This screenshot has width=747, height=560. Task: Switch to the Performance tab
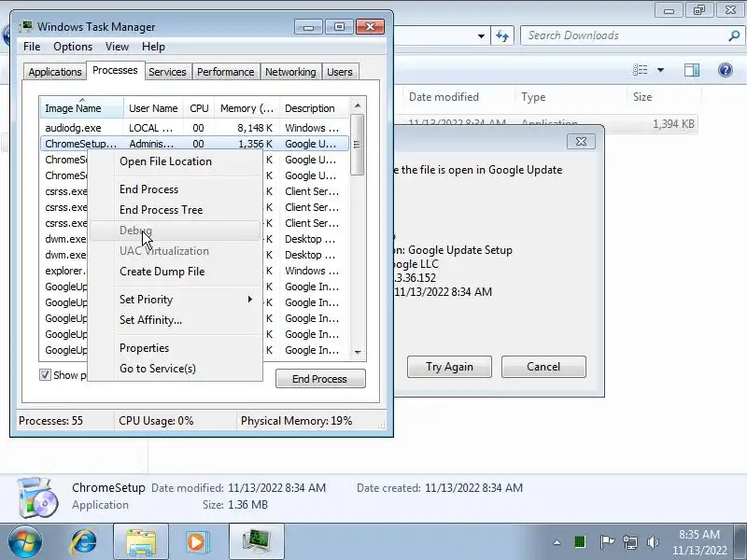tap(225, 72)
